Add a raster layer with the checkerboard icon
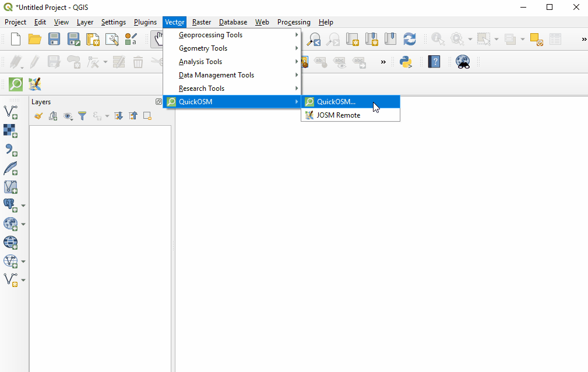 pyautogui.click(x=10, y=131)
